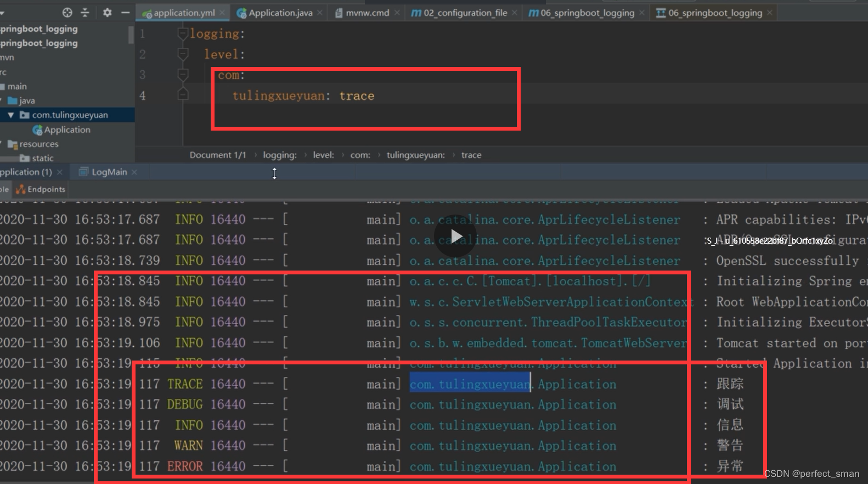
Task: Collapse the com.tulingxueyuan package node
Action: click(x=10, y=115)
